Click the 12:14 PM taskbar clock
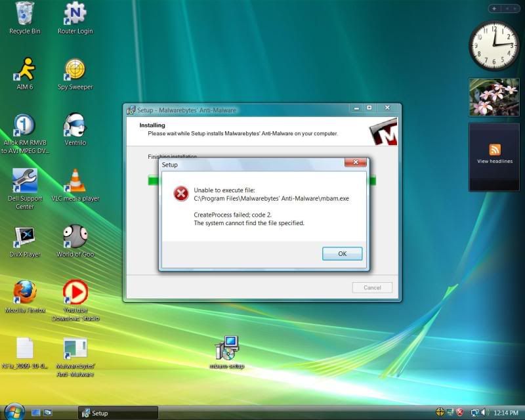Viewport: 525px width, 420px height. click(x=506, y=413)
